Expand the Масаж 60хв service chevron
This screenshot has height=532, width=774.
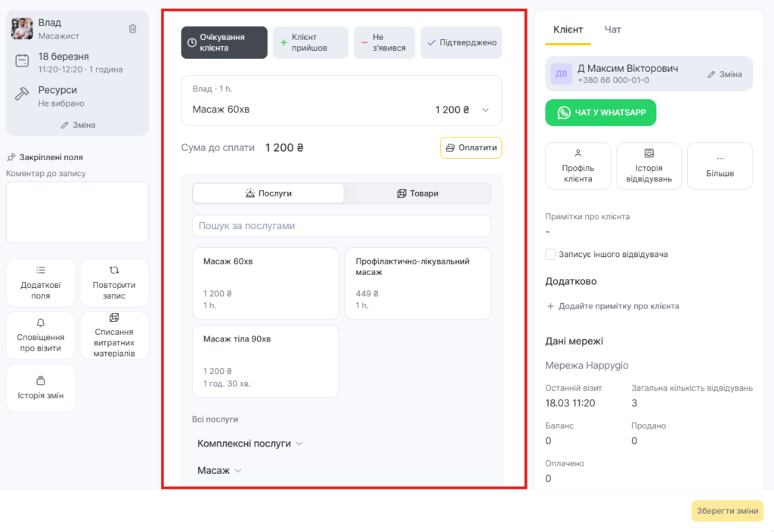point(485,110)
